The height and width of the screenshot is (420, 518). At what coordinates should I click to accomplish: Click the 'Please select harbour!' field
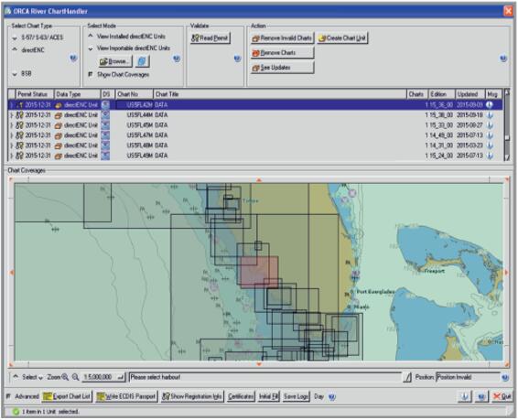tap(265, 377)
